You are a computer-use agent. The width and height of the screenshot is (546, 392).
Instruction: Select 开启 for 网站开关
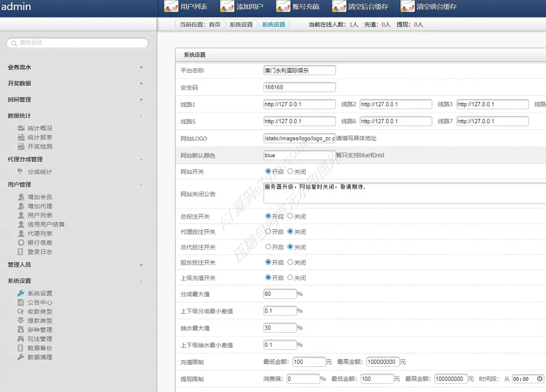pyautogui.click(x=268, y=171)
